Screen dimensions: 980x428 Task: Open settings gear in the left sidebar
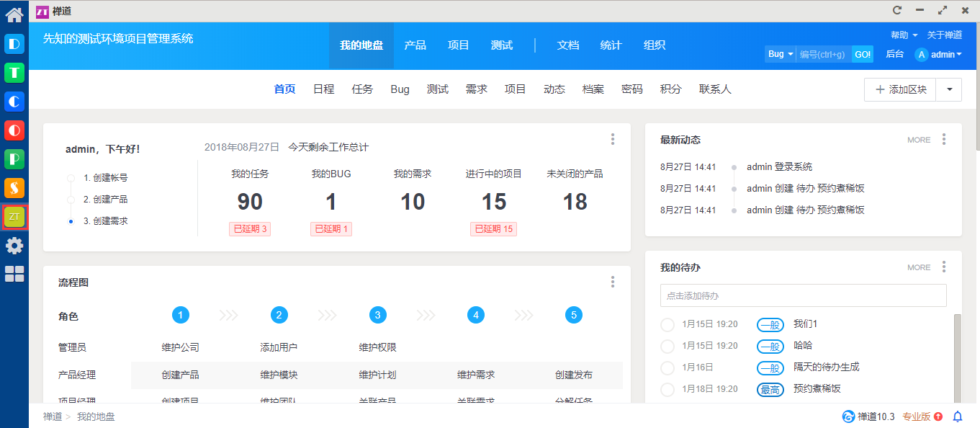click(x=14, y=246)
